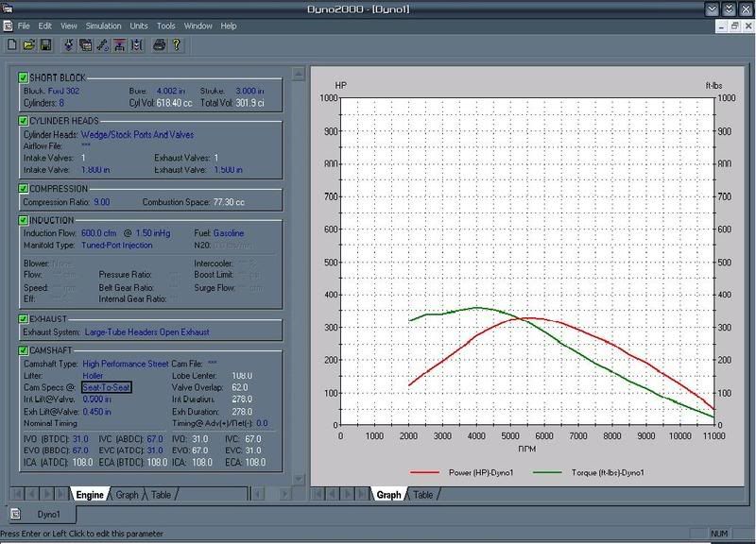Click the Power (HP)-Dyno1 legend entry
The height and width of the screenshot is (544, 756).
click(462, 472)
